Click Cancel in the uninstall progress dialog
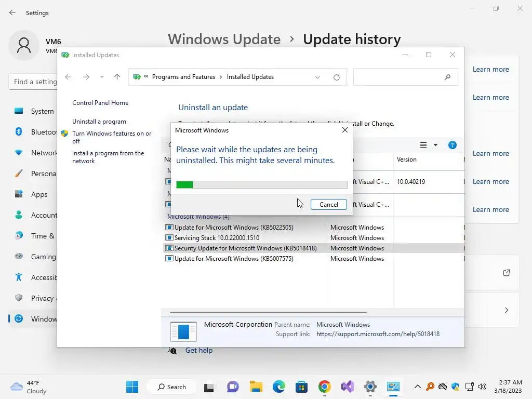532x399 pixels. [328, 205]
